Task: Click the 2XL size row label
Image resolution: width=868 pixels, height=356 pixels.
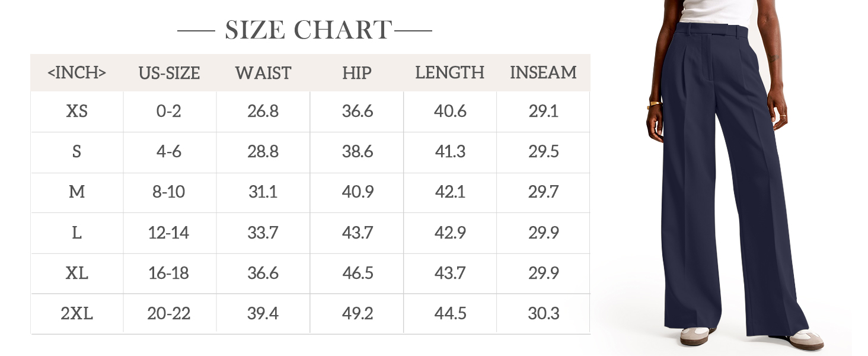Action: click(x=77, y=313)
